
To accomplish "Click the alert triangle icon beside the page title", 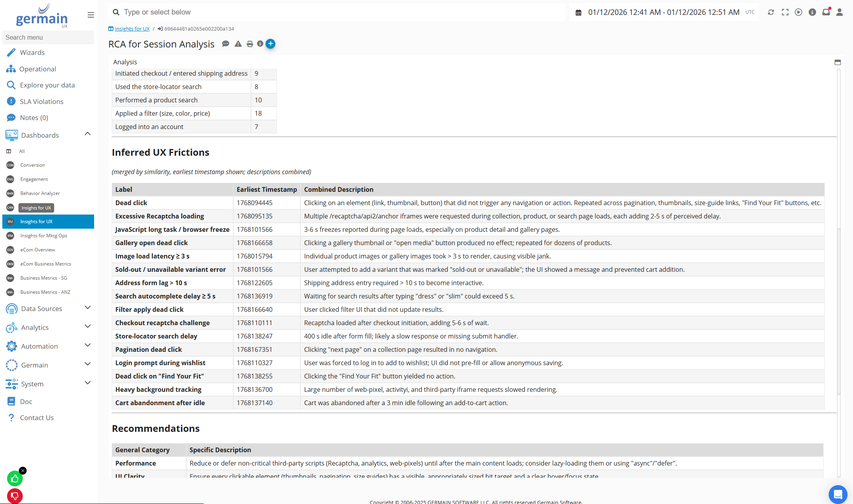I will coord(238,44).
